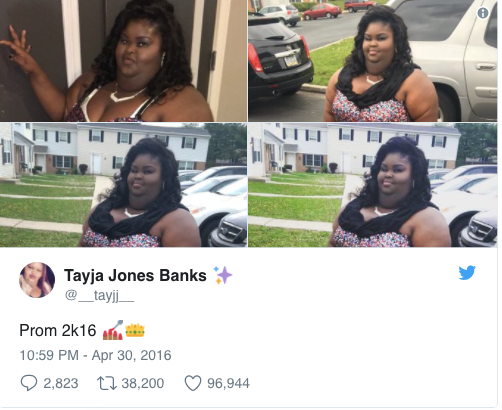View the 2,823 replies count
502x410 pixels.
(61, 383)
